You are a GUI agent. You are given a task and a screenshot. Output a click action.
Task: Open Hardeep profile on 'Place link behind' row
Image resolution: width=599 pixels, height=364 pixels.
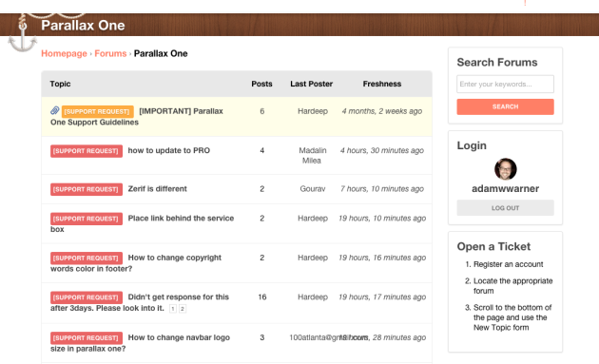tap(313, 218)
